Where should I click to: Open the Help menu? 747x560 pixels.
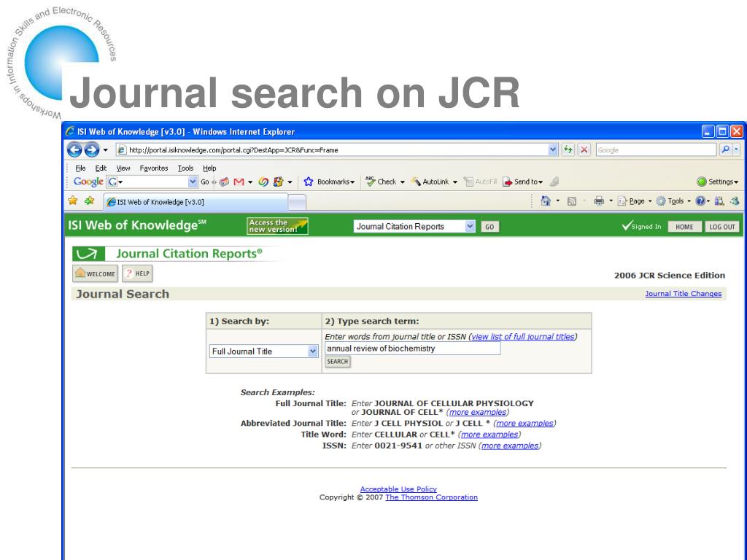pyautogui.click(x=209, y=168)
